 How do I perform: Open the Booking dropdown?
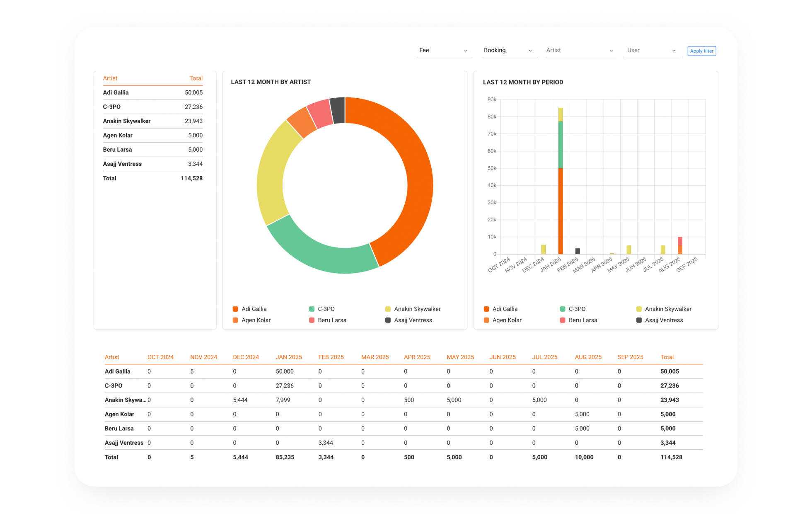tap(508, 50)
